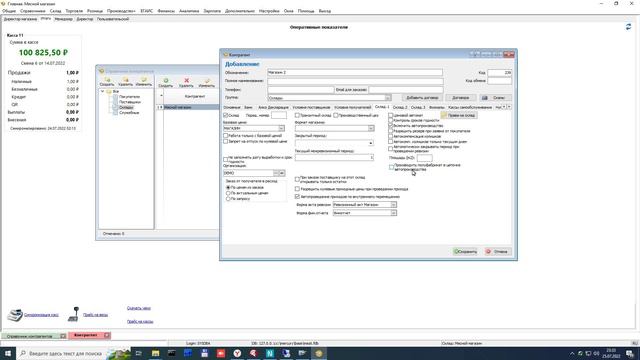Click the Windows taskbar search box

73,353
